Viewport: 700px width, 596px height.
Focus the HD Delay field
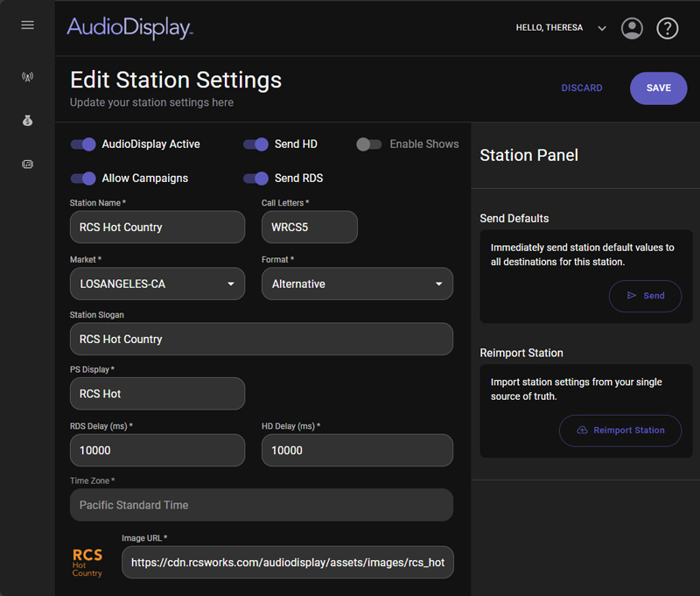point(357,450)
